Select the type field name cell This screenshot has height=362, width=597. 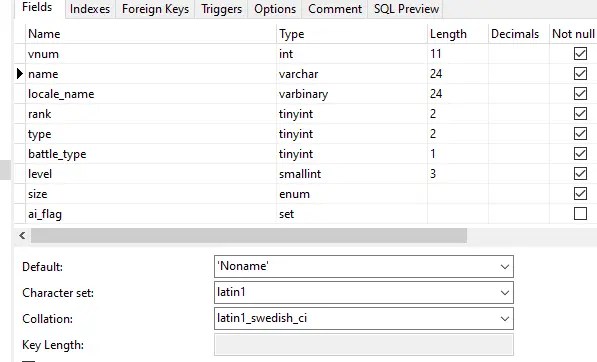click(x=151, y=134)
